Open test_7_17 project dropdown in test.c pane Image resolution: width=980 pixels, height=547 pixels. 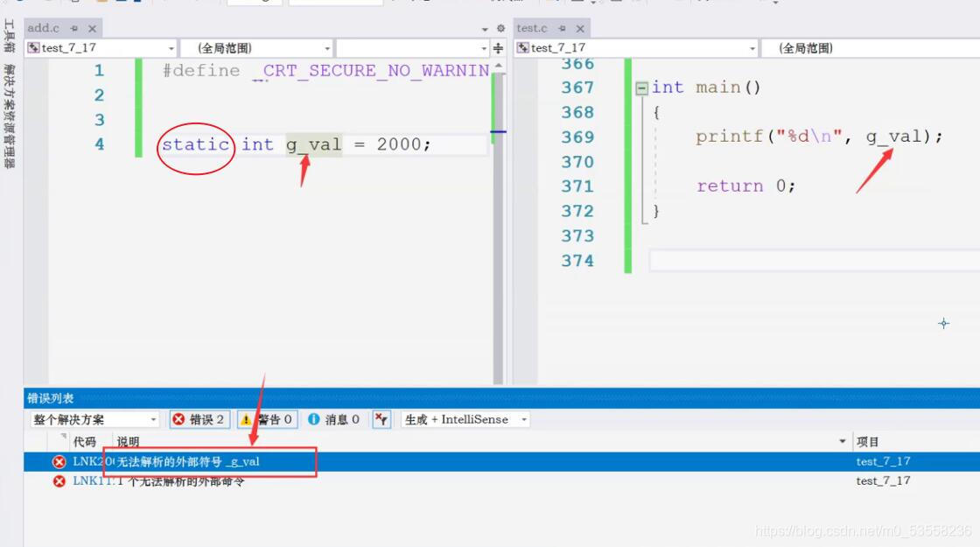coord(636,48)
